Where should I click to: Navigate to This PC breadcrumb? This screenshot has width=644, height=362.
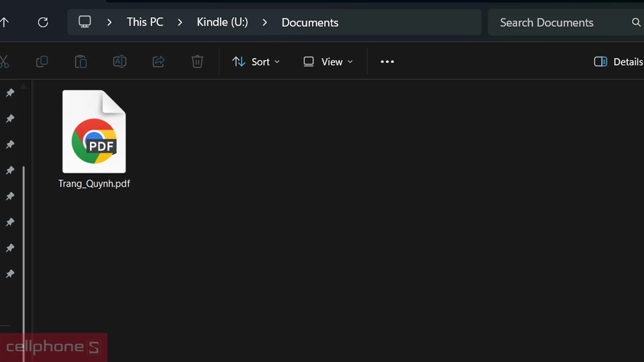click(145, 22)
